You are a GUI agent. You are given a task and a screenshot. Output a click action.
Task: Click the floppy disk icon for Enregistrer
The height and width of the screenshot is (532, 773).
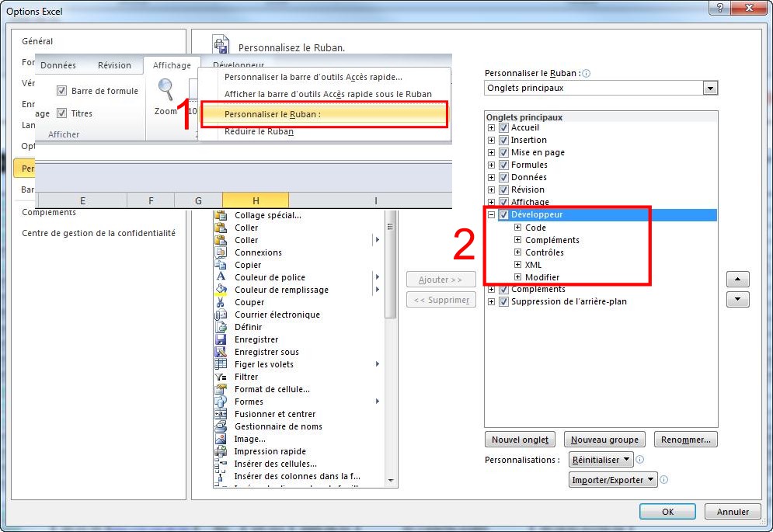coord(221,339)
